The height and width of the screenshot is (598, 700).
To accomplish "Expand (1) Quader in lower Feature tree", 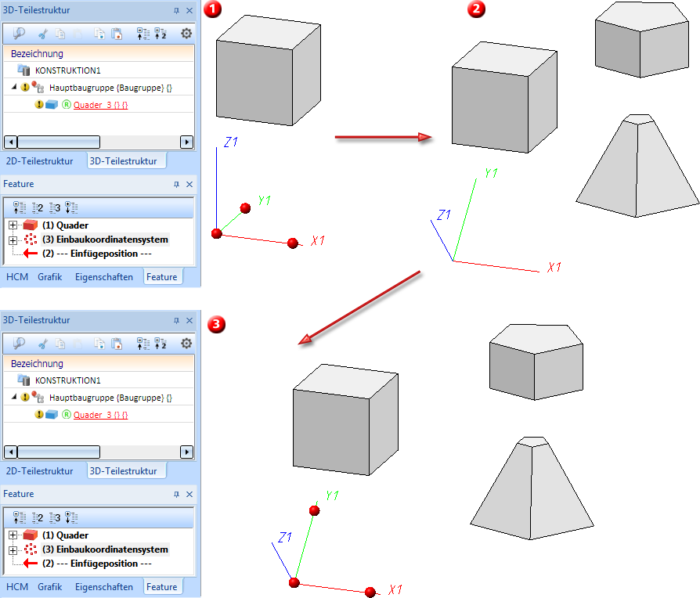I will tap(13, 535).
